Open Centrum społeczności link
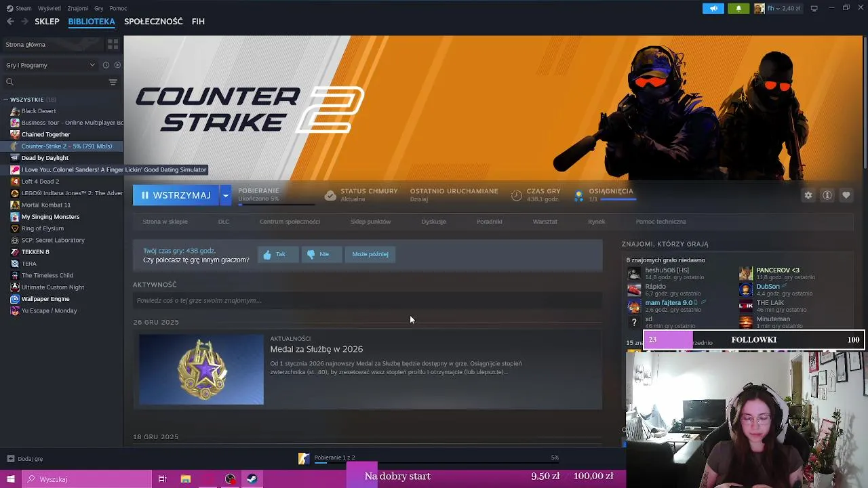 [290, 222]
